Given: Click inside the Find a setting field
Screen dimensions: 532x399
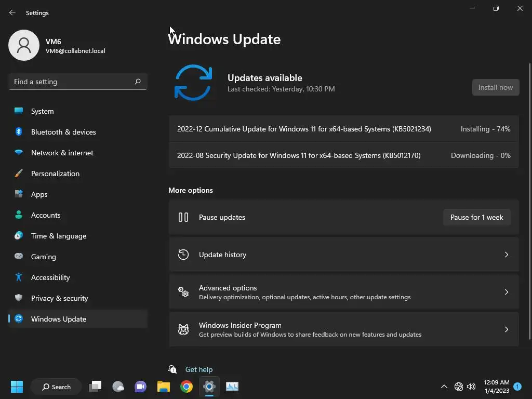Looking at the screenshot, I should pos(78,82).
